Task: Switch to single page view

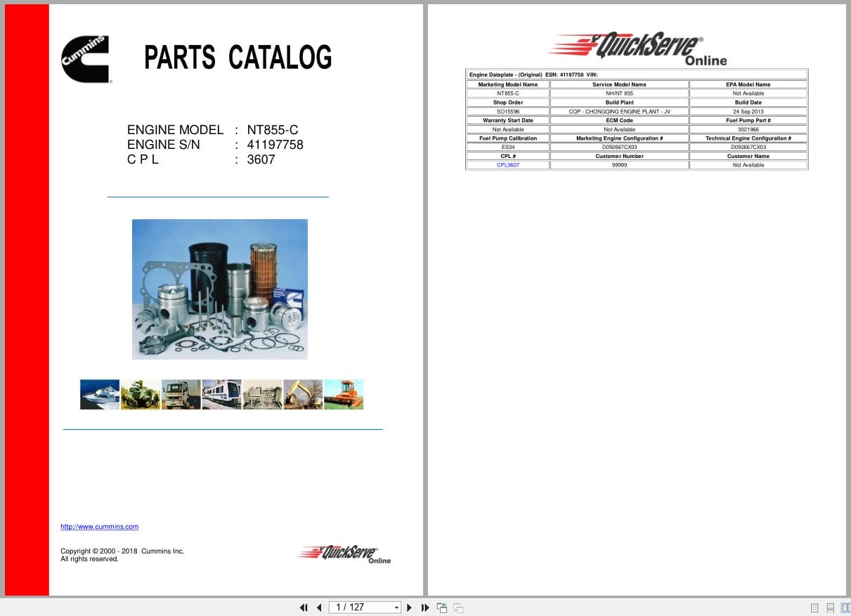Action: [x=814, y=608]
